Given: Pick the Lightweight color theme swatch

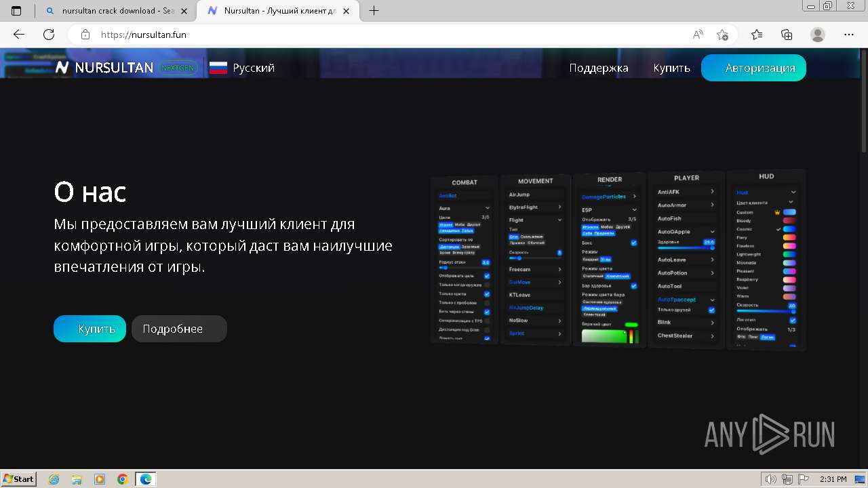Looking at the screenshot, I should (789, 254).
